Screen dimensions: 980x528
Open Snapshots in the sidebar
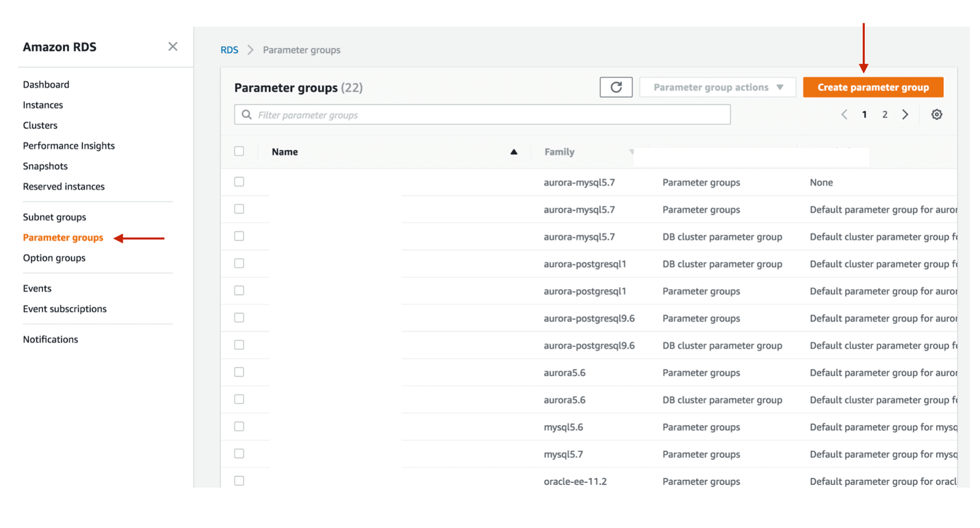point(45,166)
